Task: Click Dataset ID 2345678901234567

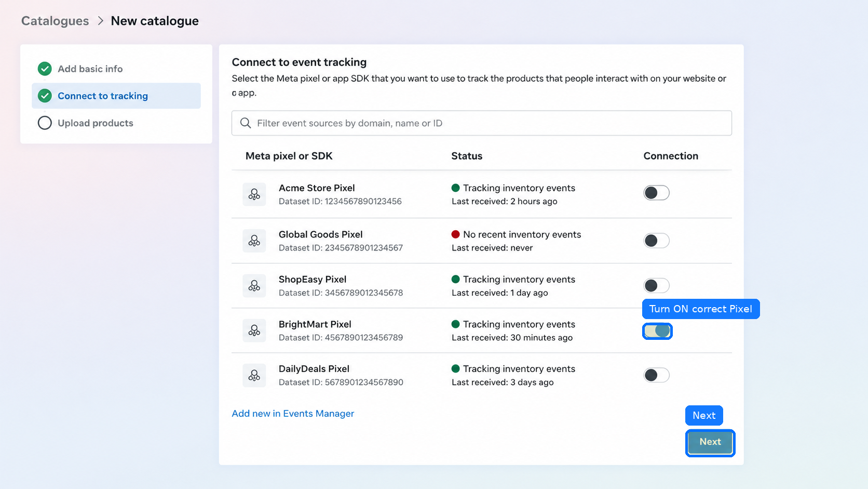Action: [341, 248]
